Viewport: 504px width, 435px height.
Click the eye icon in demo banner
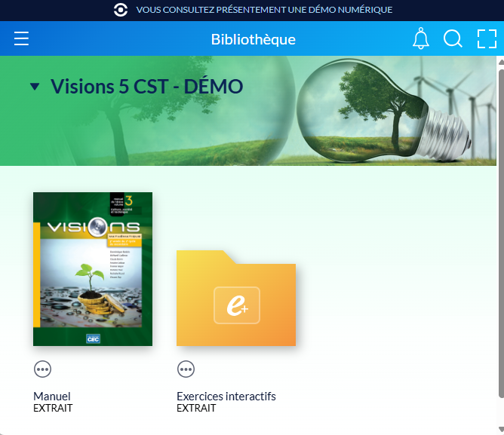(121, 10)
